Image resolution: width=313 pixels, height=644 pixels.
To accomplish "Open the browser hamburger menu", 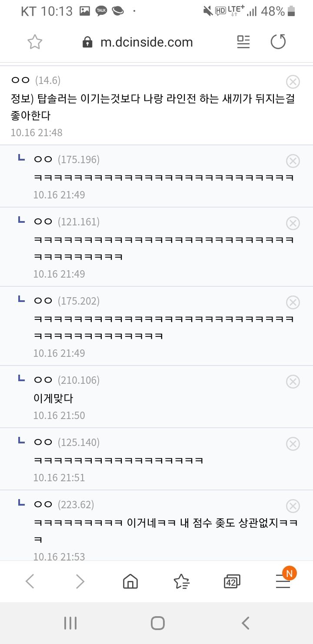I will click(283, 581).
